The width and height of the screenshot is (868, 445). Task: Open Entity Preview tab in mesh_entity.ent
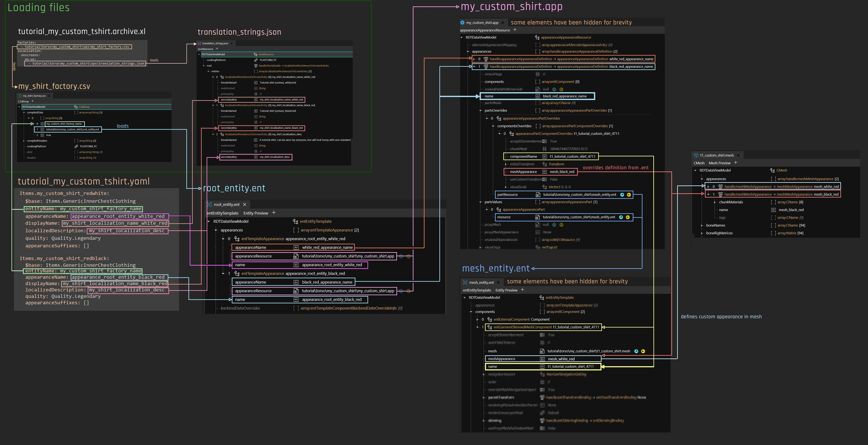pyautogui.click(x=506, y=290)
